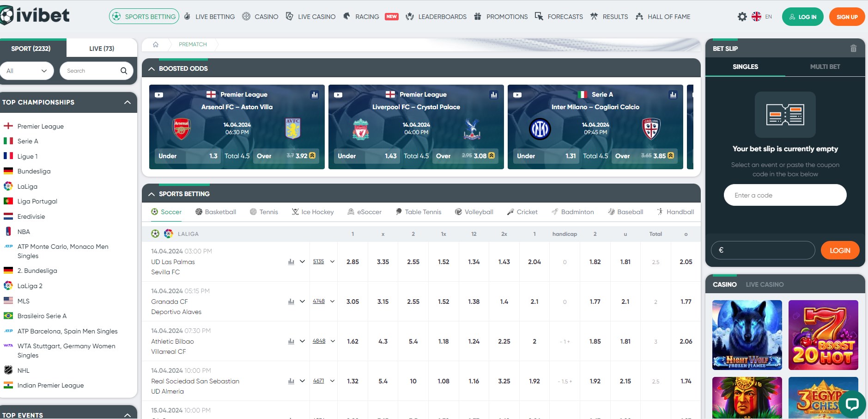Select the SINGLES bet slip tab
The image size is (868, 419).
coord(745,67)
